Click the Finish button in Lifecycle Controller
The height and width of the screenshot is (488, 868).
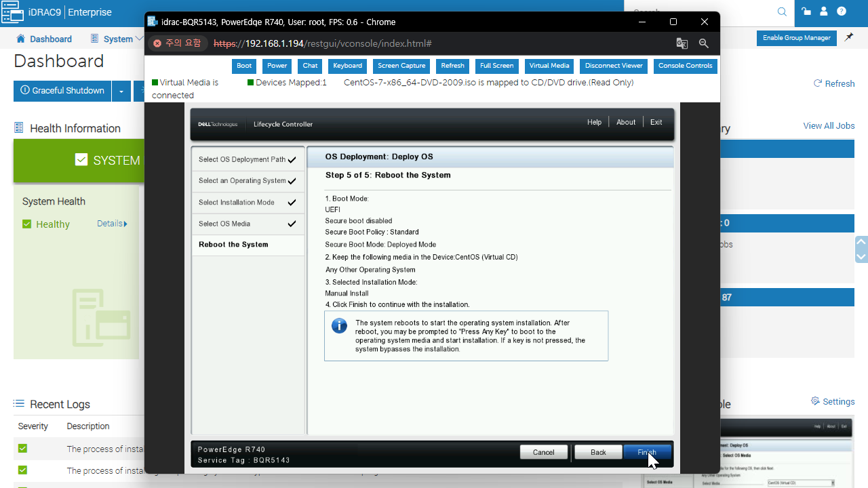(x=647, y=452)
